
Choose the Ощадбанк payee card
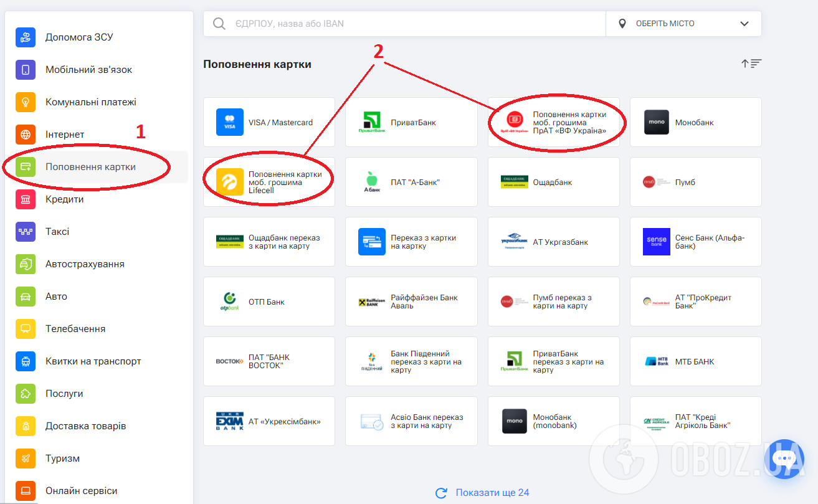tap(554, 182)
